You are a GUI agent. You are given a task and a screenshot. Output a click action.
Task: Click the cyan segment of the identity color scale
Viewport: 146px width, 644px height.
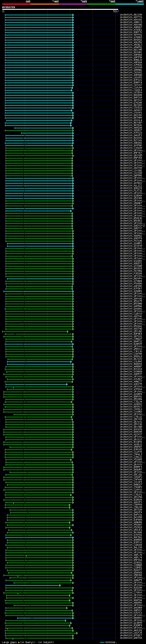pyautogui.click(x=129, y=4)
